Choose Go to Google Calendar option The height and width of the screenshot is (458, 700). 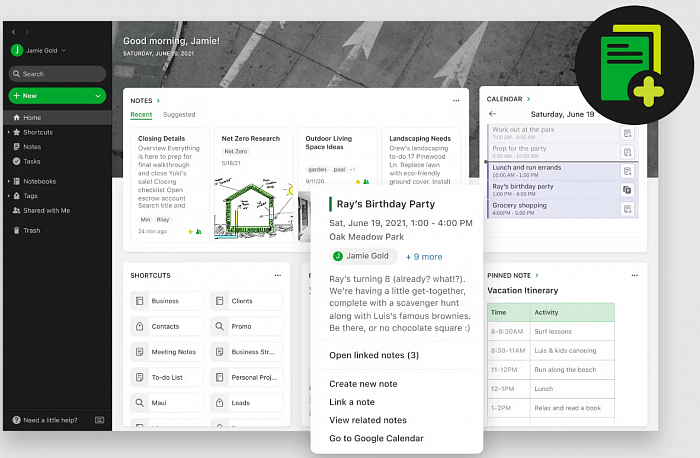point(376,438)
